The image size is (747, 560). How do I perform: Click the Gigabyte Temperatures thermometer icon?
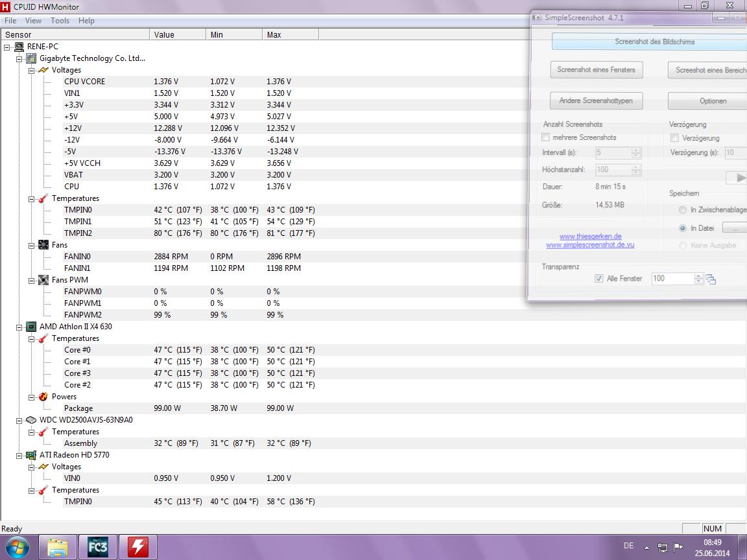(43, 198)
